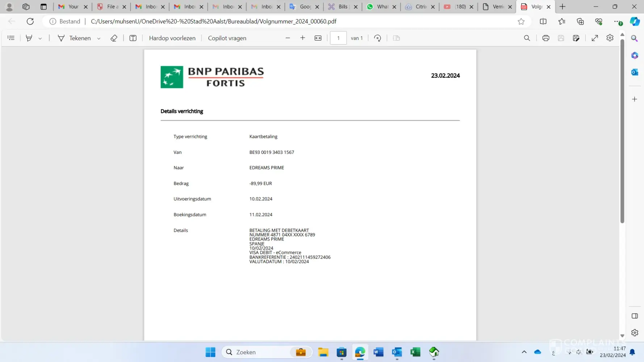Toggle split screen view
This screenshot has height=362, width=644.
(x=543, y=21)
